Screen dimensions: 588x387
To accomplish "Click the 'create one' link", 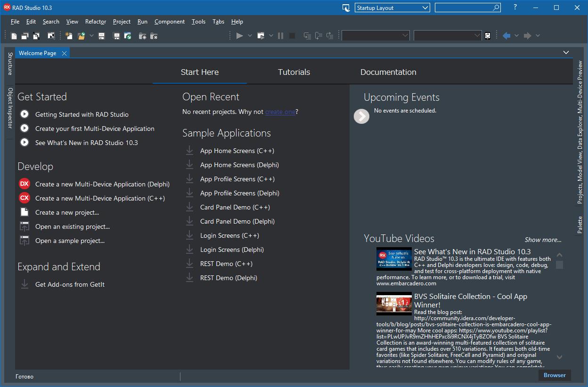I will [x=280, y=112].
